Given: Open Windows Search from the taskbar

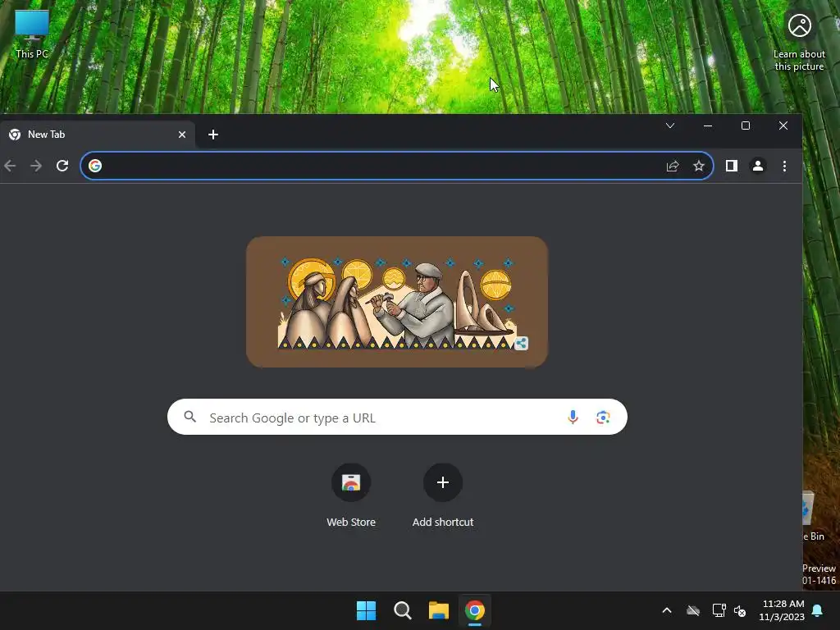Looking at the screenshot, I should tap(402, 610).
